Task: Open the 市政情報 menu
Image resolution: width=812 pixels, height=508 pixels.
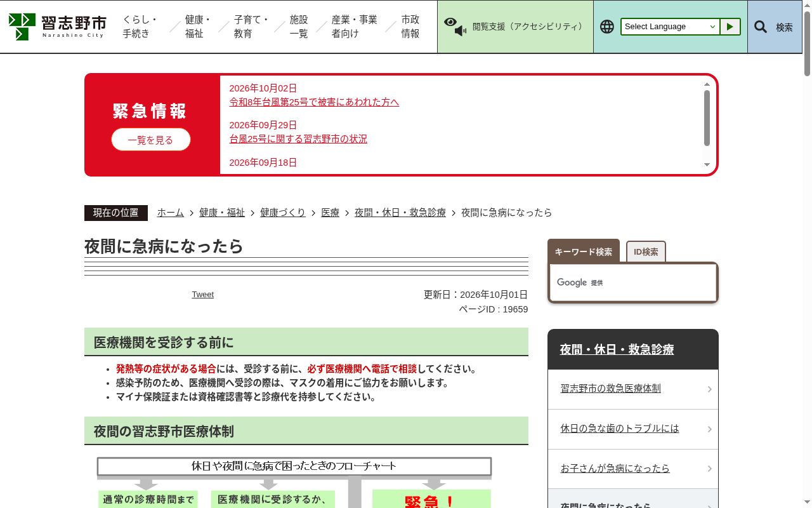Action: pos(410,27)
